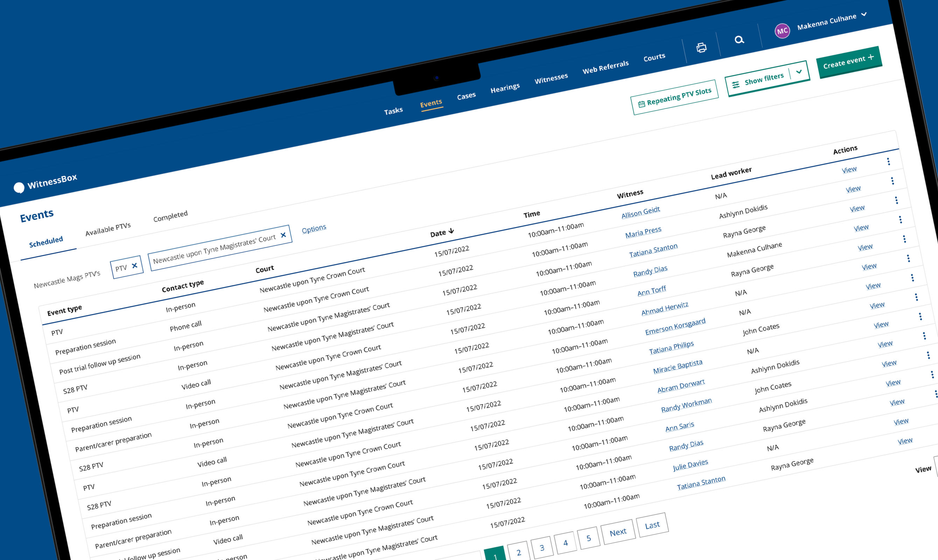938x560 pixels.
Task: Click the 'Post trial follow up session' cell for Tatiana Stanton
Action: [99, 364]
